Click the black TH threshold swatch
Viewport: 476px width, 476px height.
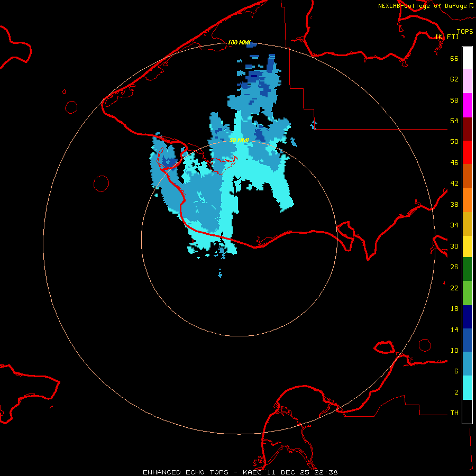click(467, 411)
